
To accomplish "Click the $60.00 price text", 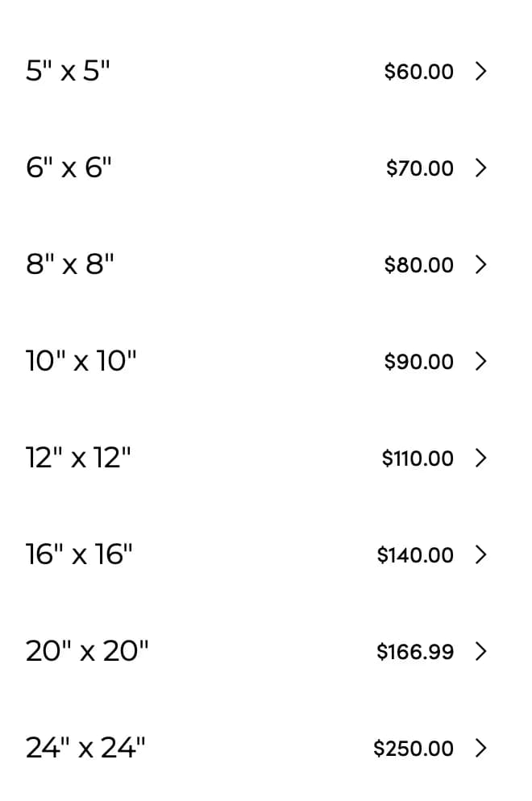I will 419,72.
